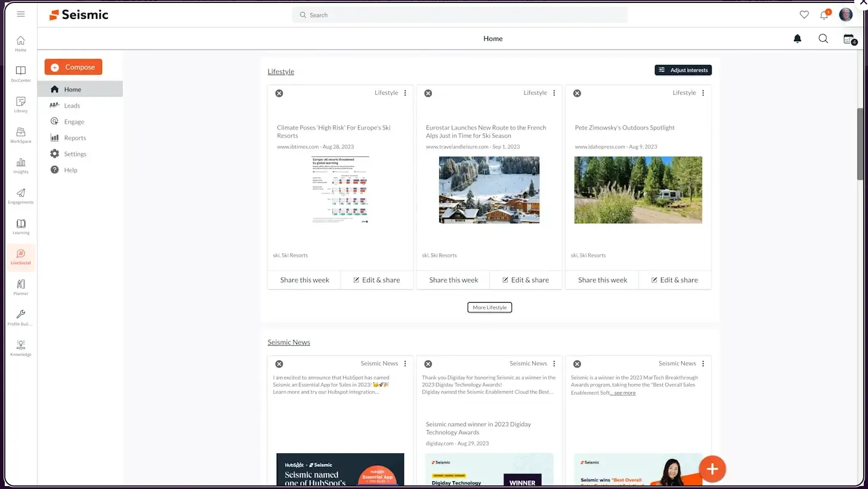Open WorkSpace in the left rail

pos(21,135)
